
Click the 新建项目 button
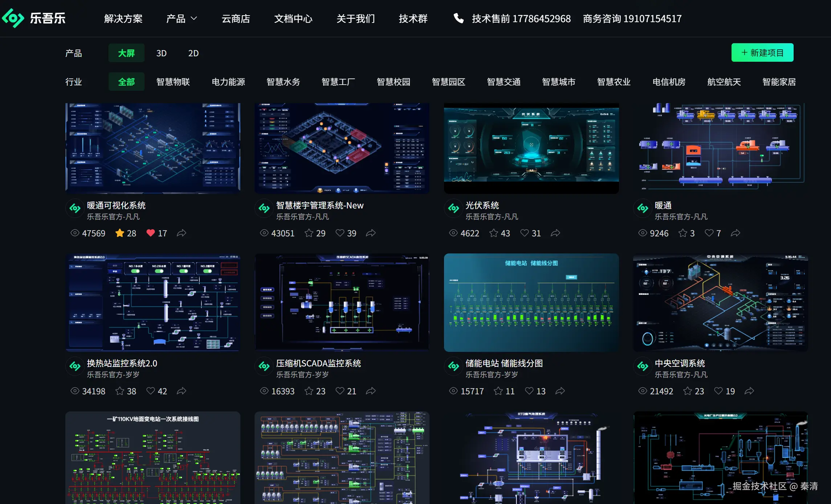point(762,53)
